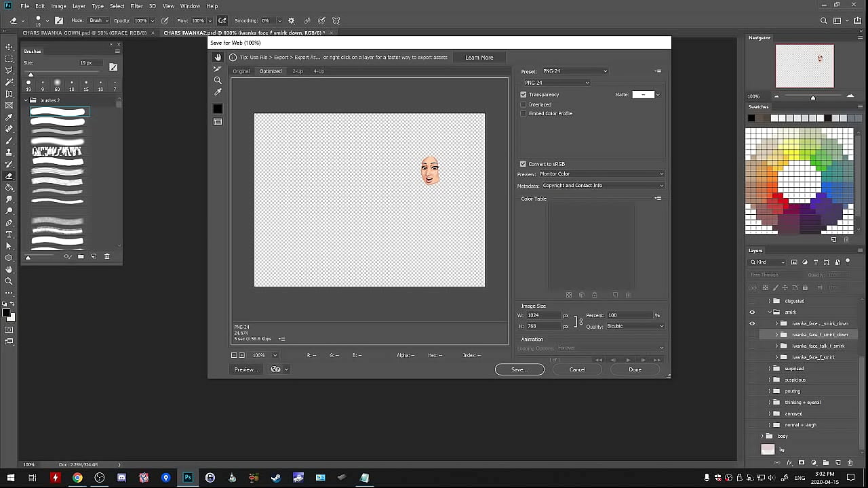This screenshot has width=868, height=488.
Task: Select the Eyedropper tool in dialog
Action: coord(218,92)
